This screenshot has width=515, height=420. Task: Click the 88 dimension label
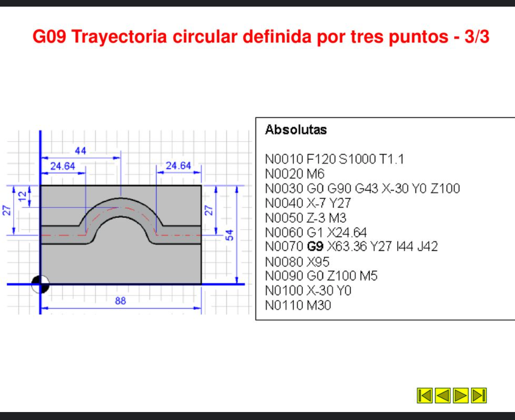120,301
